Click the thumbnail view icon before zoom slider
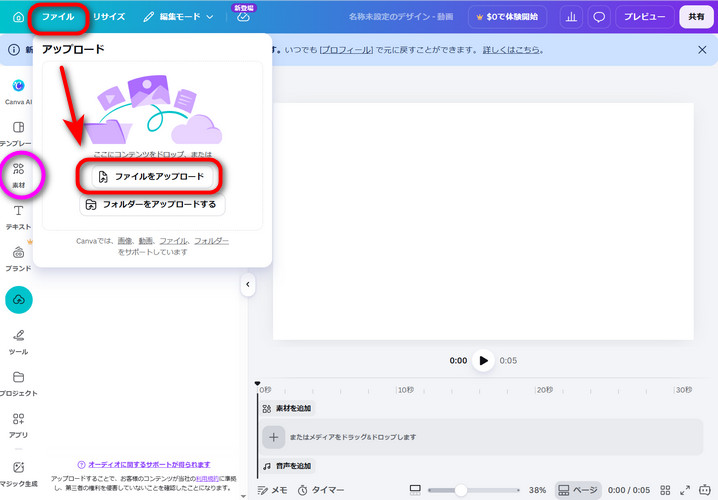 pos(415,490)
